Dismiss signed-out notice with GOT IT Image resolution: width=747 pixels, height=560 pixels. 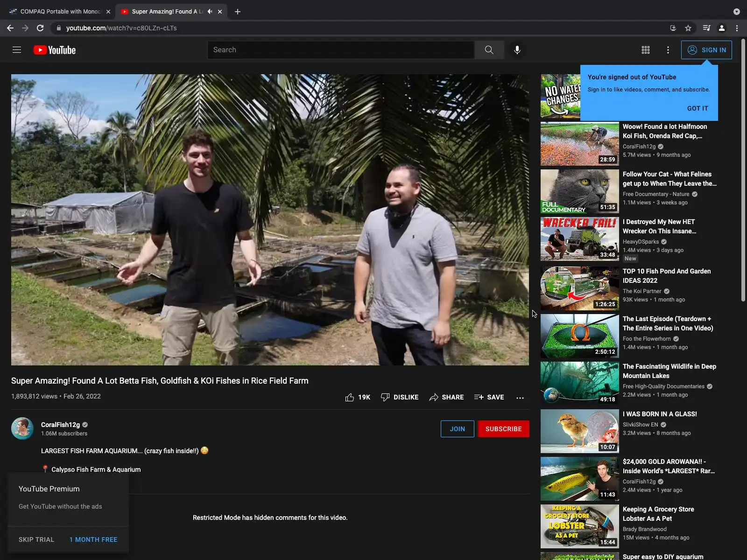[698, 108]
